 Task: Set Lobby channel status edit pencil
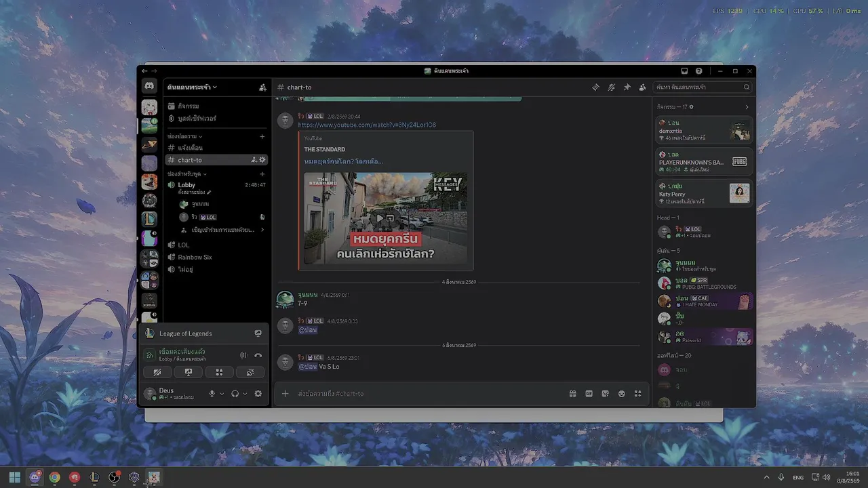pos(209,192)
